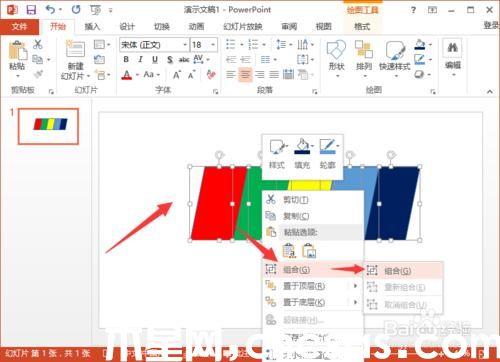Click the Reset slide icon
Viewport: 500px width, 362px height.
[99, 59]
